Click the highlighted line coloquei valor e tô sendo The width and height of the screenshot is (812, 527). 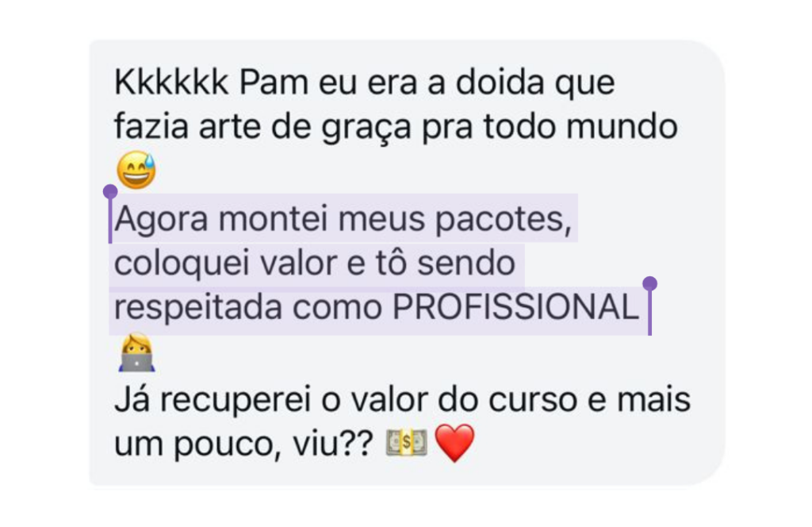pos(314,263)
